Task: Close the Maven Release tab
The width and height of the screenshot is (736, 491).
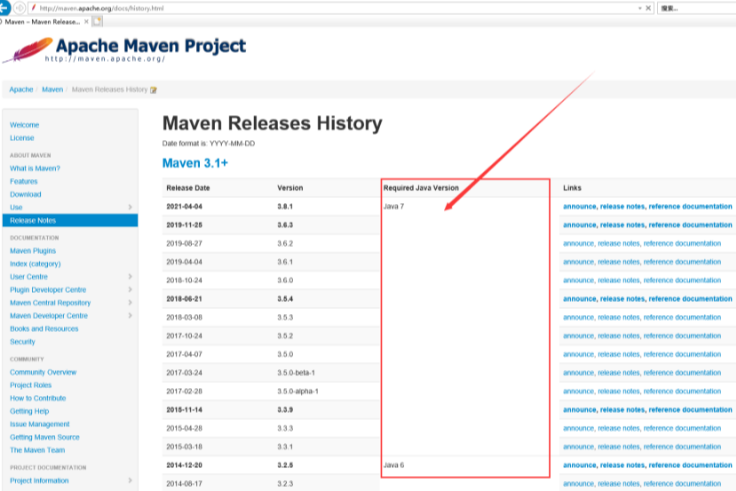Action: [86, 22]
